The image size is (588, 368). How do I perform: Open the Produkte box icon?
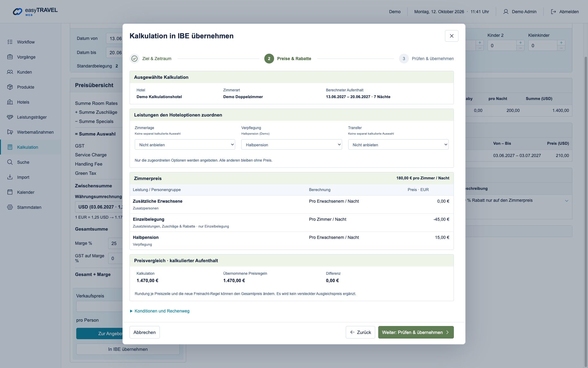pos(10,87)
